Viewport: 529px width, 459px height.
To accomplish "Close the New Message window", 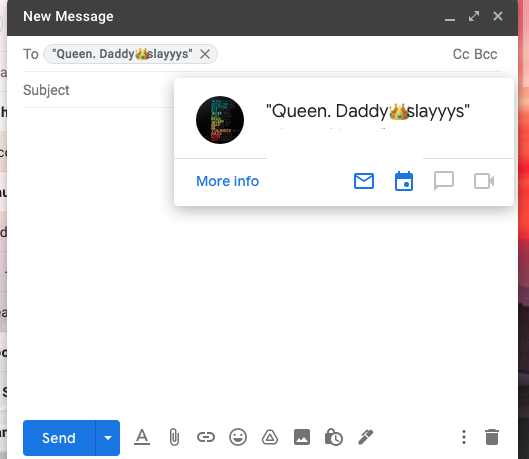I will pos(498,16).
